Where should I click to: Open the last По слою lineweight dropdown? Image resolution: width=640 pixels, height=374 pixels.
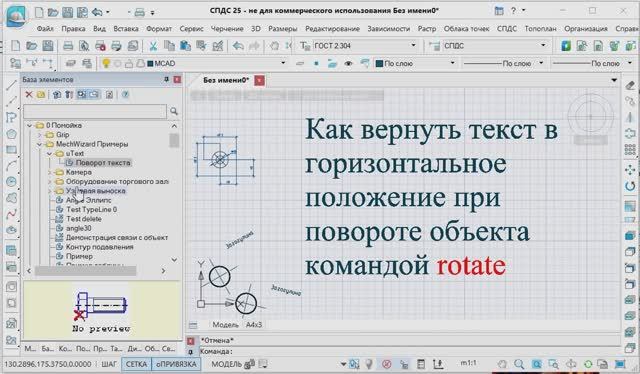pyautogui.click(x=630, y=63)
